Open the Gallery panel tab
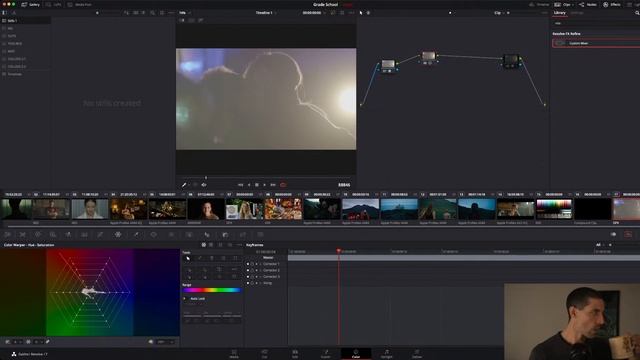The width and height of the screenshot is (640, 360). click(31, 4)
